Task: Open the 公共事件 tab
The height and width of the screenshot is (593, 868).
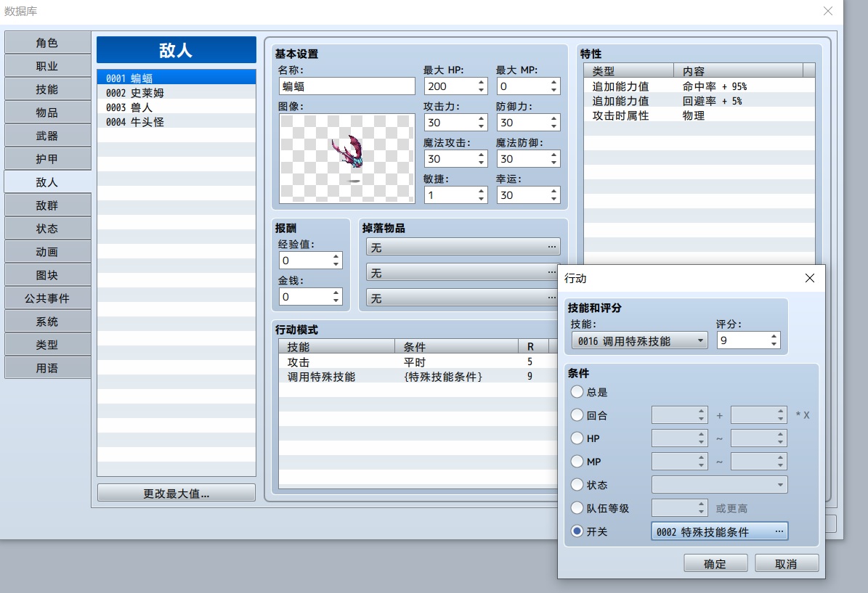Action: [x=47, y=298]
